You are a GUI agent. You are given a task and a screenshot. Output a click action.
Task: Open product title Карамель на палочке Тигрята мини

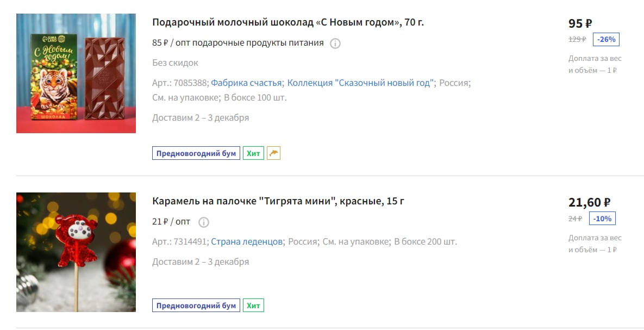coord(278,201)
